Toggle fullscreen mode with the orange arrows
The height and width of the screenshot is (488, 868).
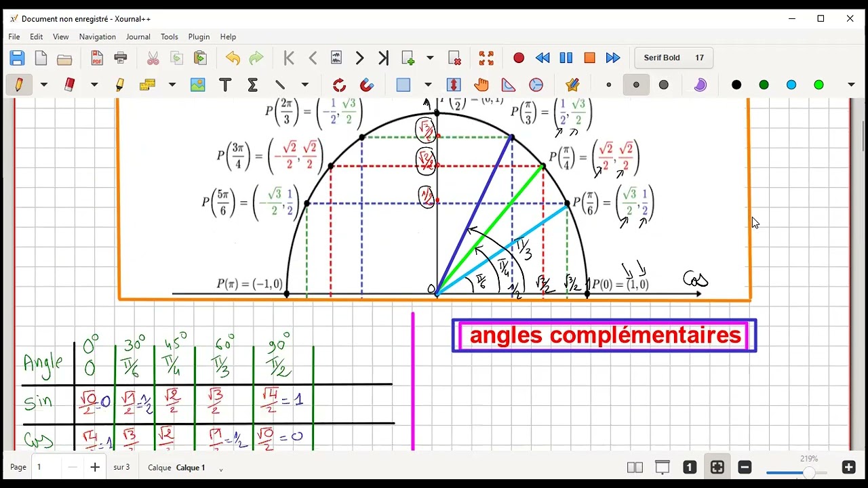[486, 58]
